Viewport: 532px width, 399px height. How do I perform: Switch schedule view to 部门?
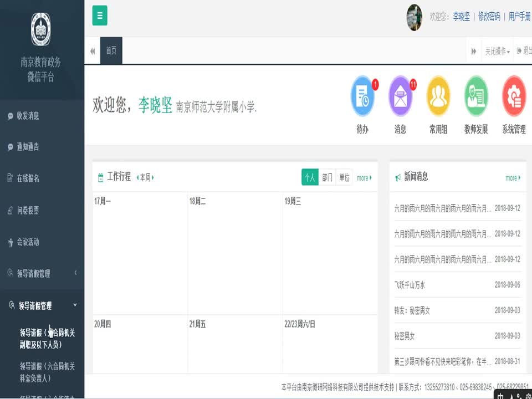(327, 178)
